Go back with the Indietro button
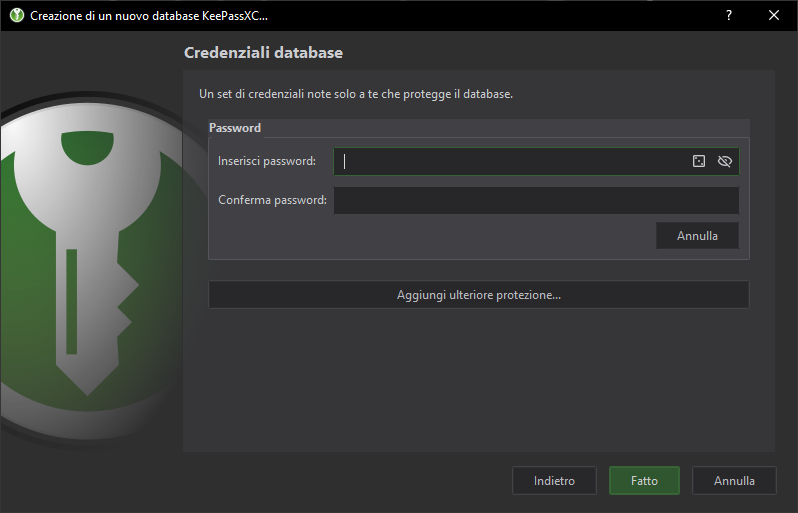798x513 pixels. tap(554, 481)
